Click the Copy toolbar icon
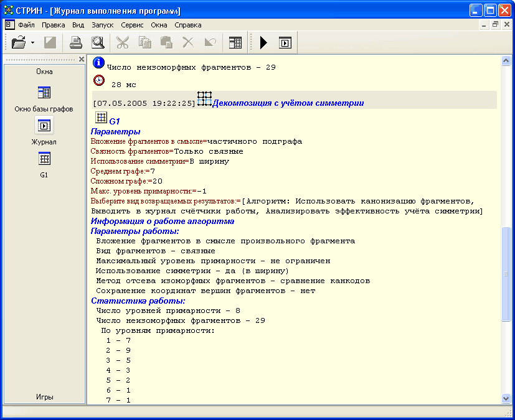 (x=145, y=43)
